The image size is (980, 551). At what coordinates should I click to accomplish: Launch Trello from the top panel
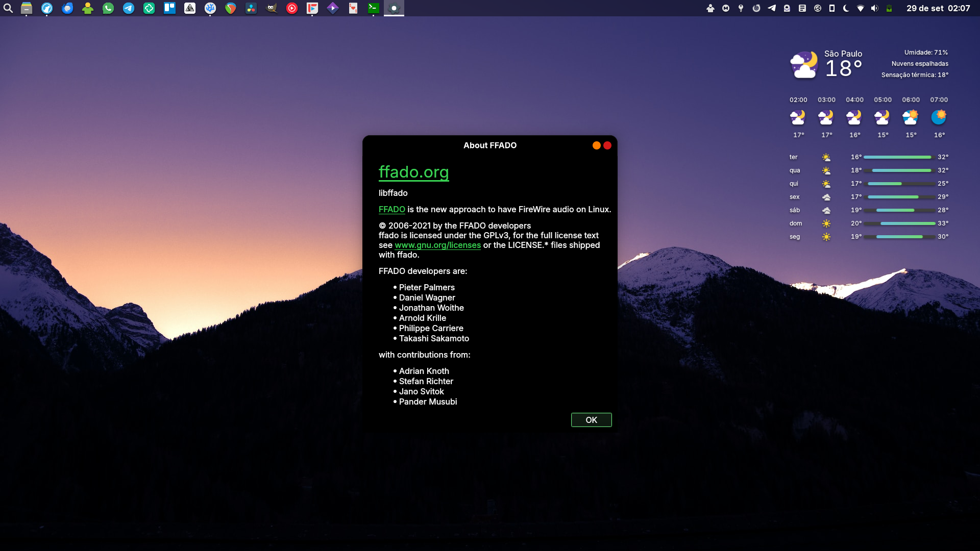click(169, 8)
